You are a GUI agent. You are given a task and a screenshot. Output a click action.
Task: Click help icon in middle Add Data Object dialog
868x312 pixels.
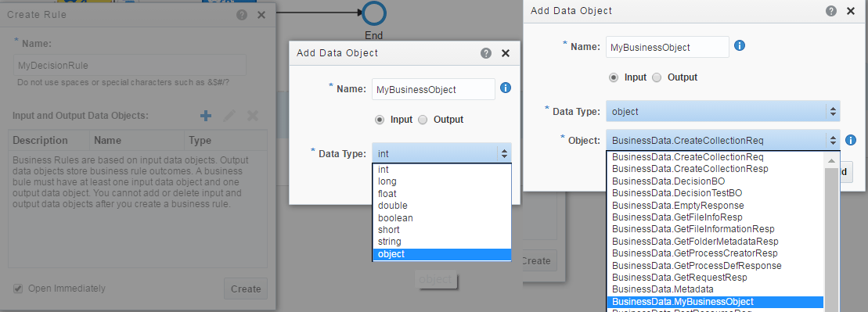click(x=486, y=53)
